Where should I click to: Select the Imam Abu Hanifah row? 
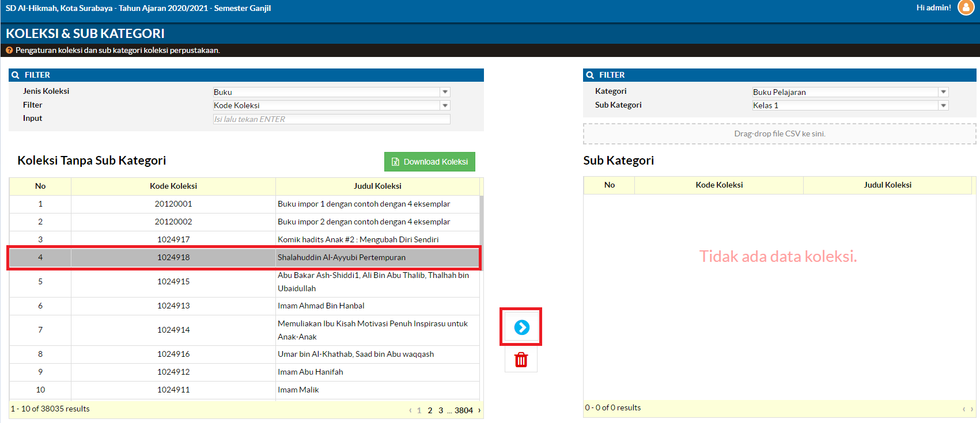[244, 372]
